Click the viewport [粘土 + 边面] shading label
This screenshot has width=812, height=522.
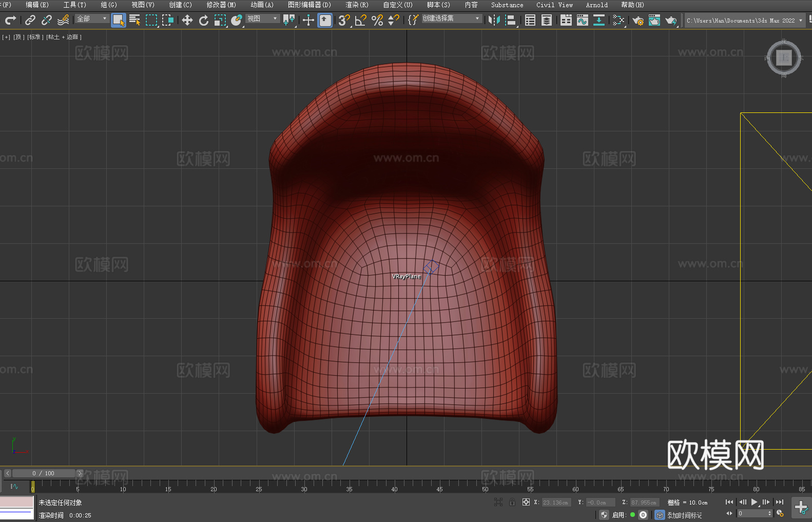[64, 37]
